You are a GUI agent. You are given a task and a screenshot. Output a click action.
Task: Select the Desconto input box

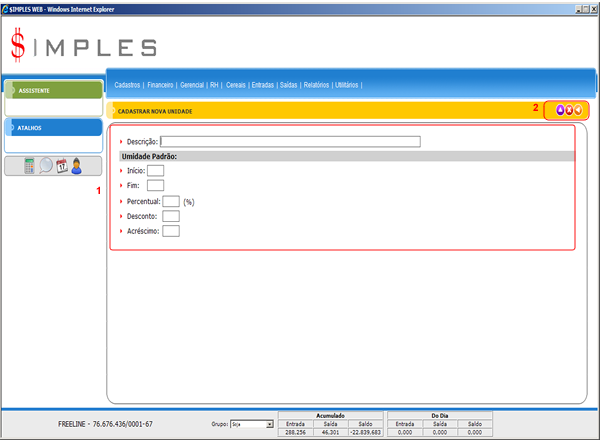tap(170, 216)
